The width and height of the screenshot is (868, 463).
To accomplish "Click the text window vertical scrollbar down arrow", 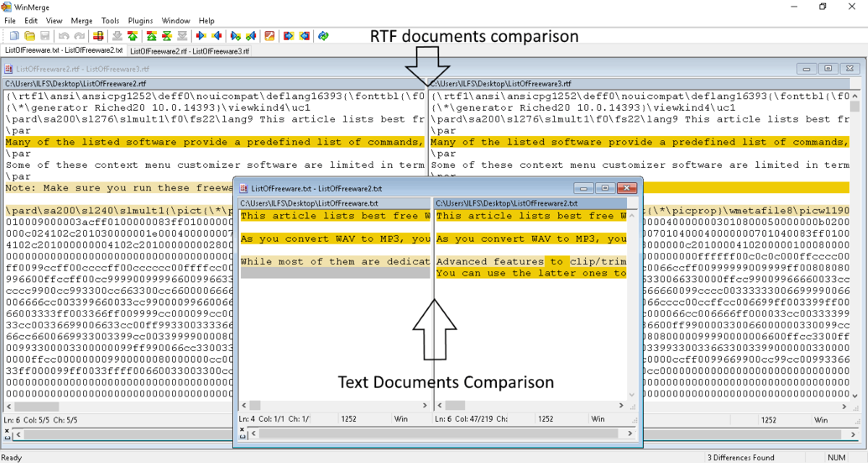I will click(x=633, y=395).
